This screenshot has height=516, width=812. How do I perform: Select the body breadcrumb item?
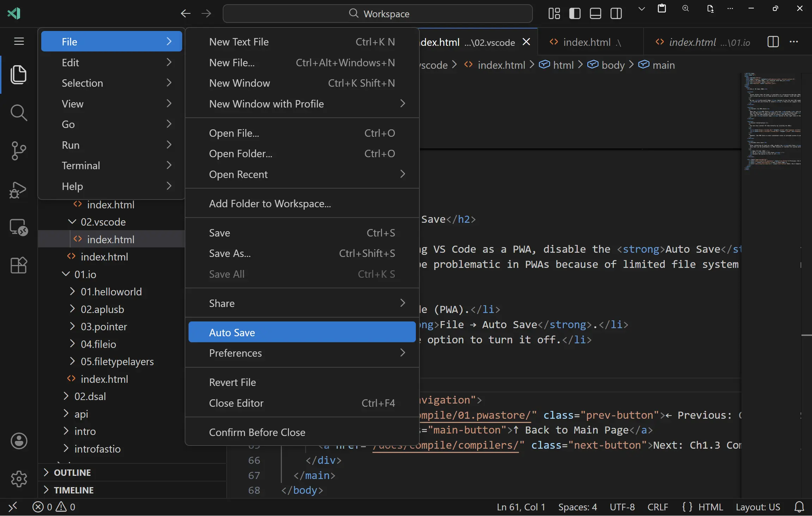coord(613,65)
